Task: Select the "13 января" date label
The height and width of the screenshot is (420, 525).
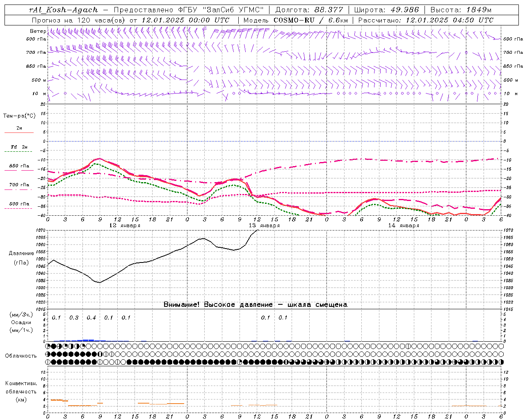Action: click(x=264, y=226)
